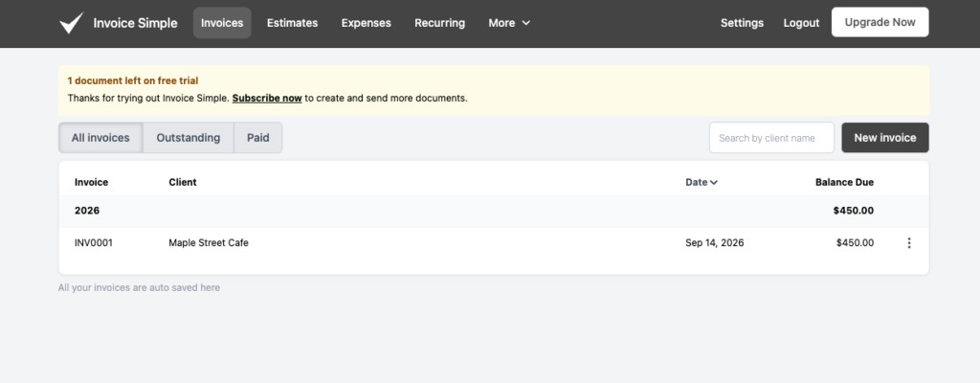Switch to the Paid tab

point(258,138)
